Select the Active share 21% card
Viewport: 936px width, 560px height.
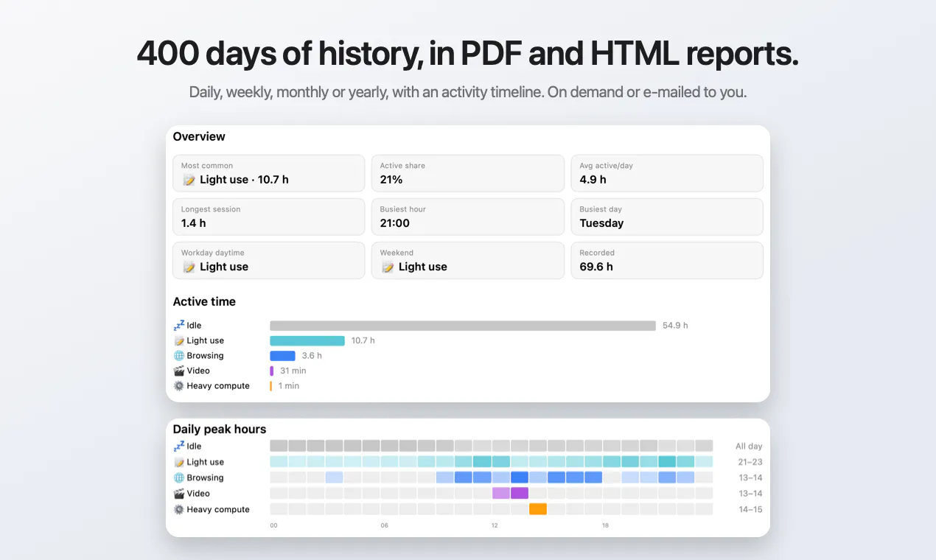point(468,173)
